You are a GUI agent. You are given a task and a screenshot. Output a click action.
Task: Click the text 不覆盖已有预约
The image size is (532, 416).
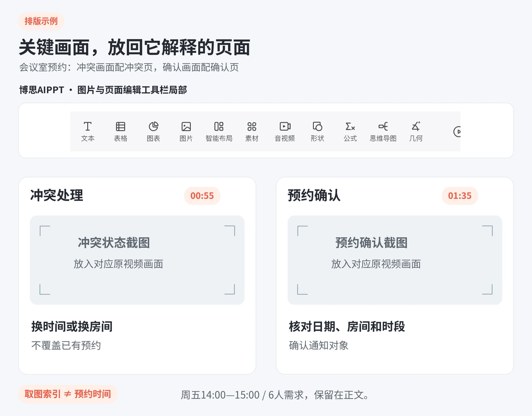(x=66, y=346)
